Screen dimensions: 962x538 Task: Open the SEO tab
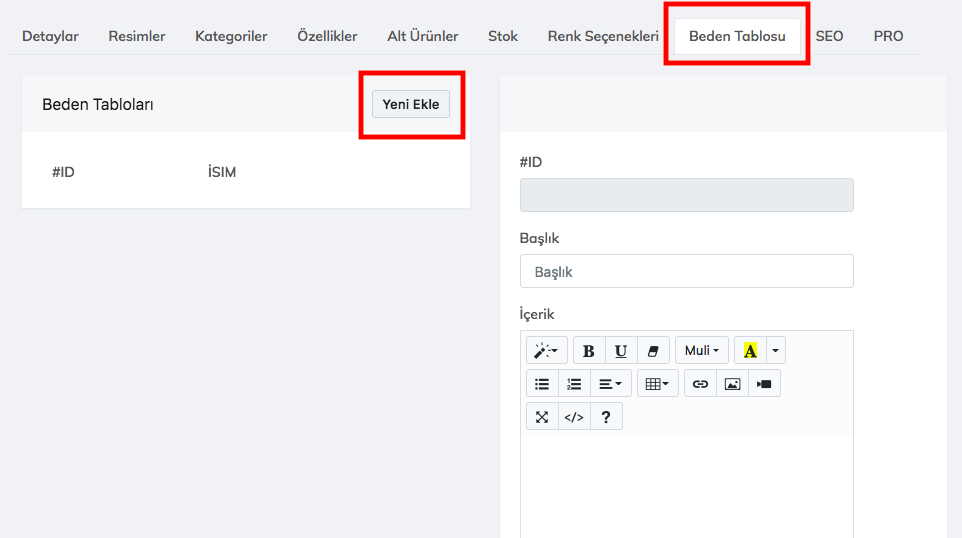coord(829,36)
